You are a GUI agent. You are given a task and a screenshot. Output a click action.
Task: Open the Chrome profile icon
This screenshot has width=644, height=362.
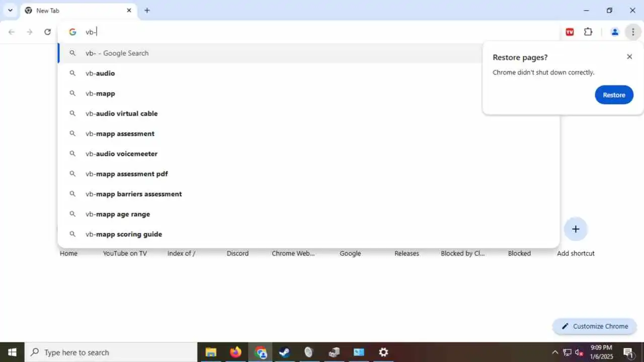click(x=615, y=32)
